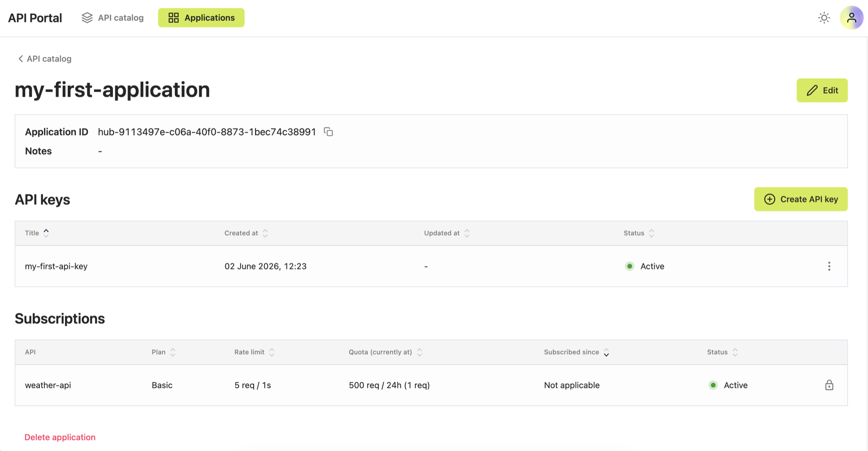Screen dimensions: 868x451
Task: Select the my-first-api-key title cell
Action: (x=56, y=266)
